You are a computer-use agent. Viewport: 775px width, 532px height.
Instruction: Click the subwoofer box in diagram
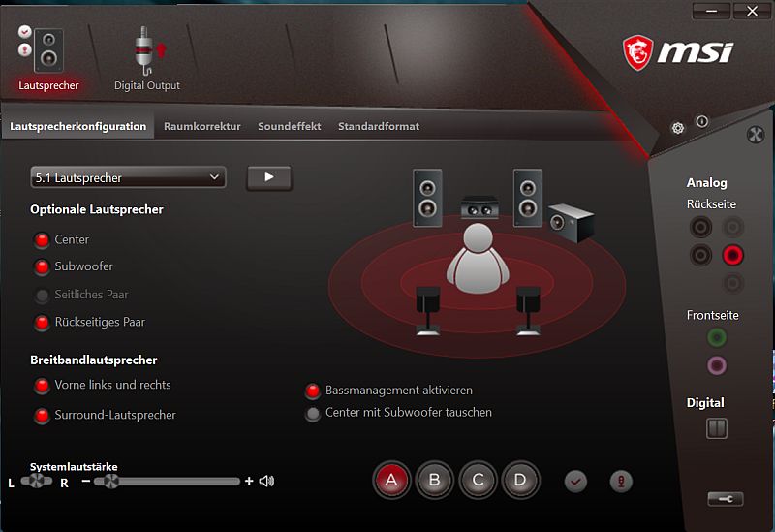[572, 223]
